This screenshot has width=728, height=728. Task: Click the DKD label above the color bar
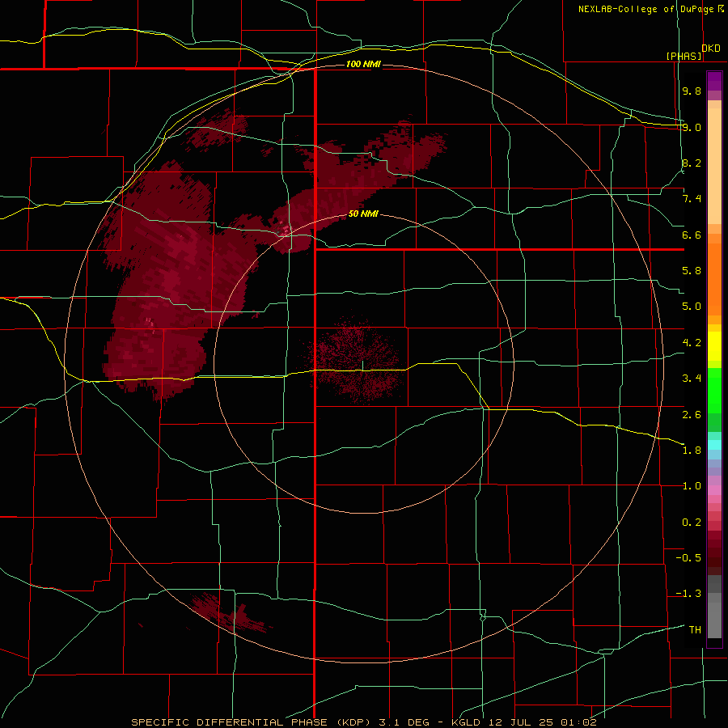coord(711,49)
